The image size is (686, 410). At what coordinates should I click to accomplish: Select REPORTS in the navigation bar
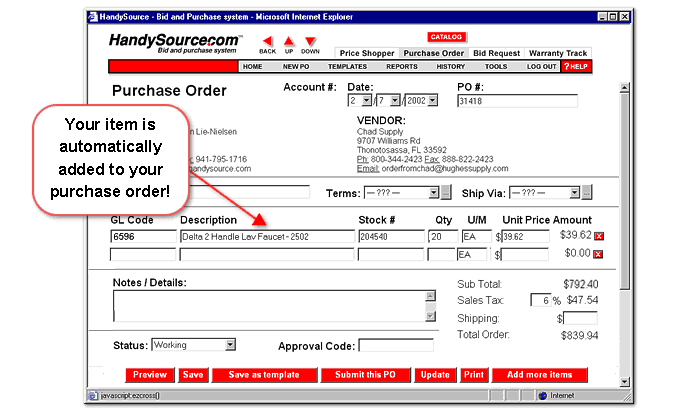pyautogui.click(x=401, y=66)
